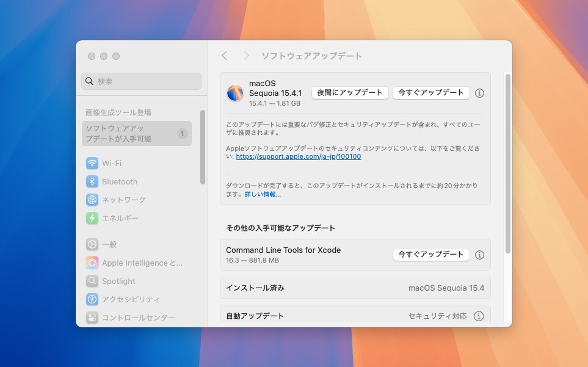Click the 一般 gear icon
This screenshot has height=367, width=588.
pyautogui.click(x=92, y=244)
